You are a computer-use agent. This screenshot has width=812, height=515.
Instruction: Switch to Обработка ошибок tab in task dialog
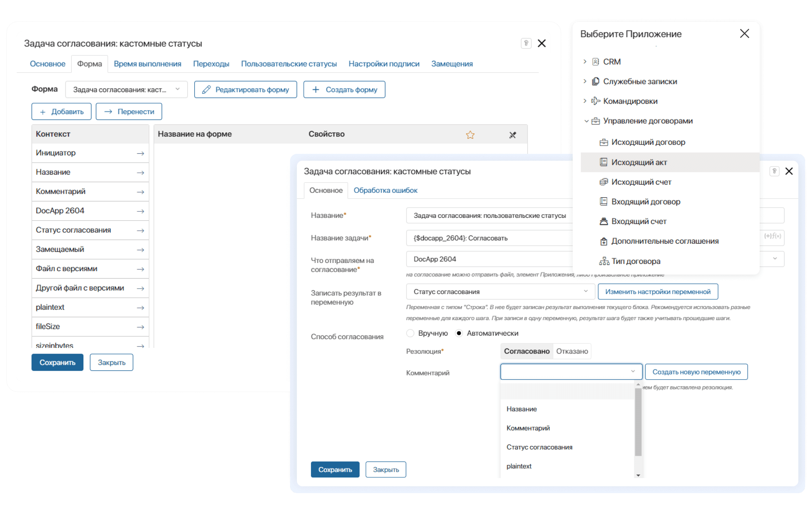(x=385, y=190)
